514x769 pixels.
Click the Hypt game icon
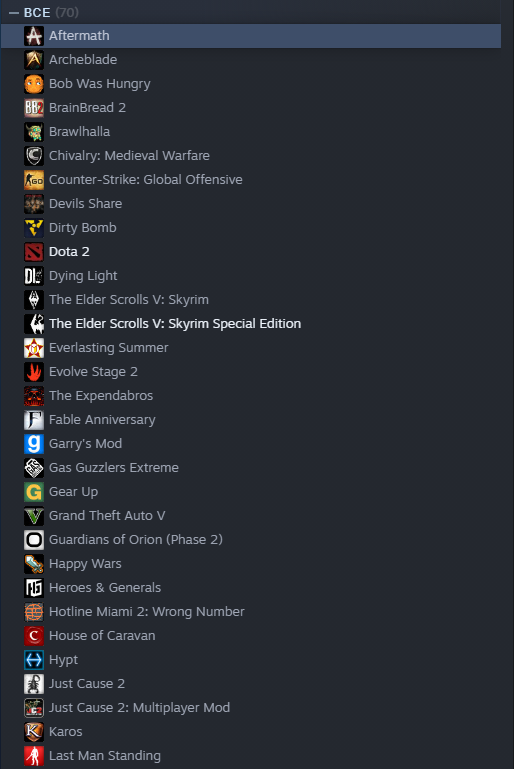[x=34, y=660]
